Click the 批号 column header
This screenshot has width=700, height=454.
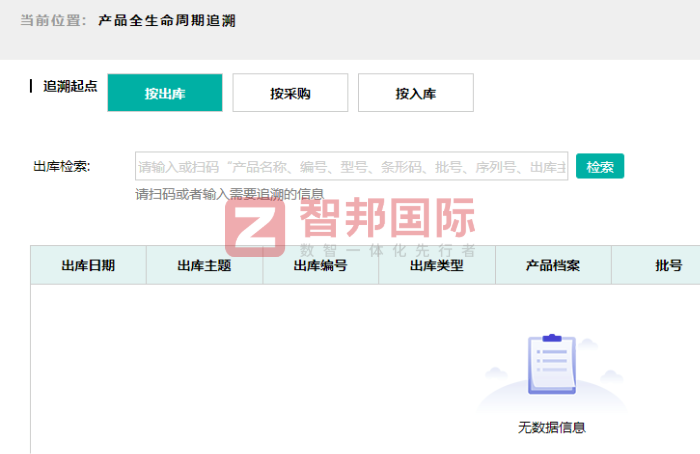coord(668,265)
